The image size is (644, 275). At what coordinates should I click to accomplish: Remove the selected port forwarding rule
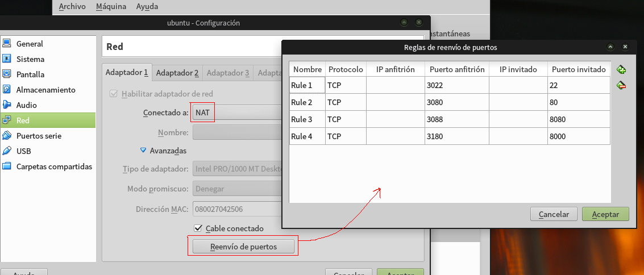tap(621, 86)
